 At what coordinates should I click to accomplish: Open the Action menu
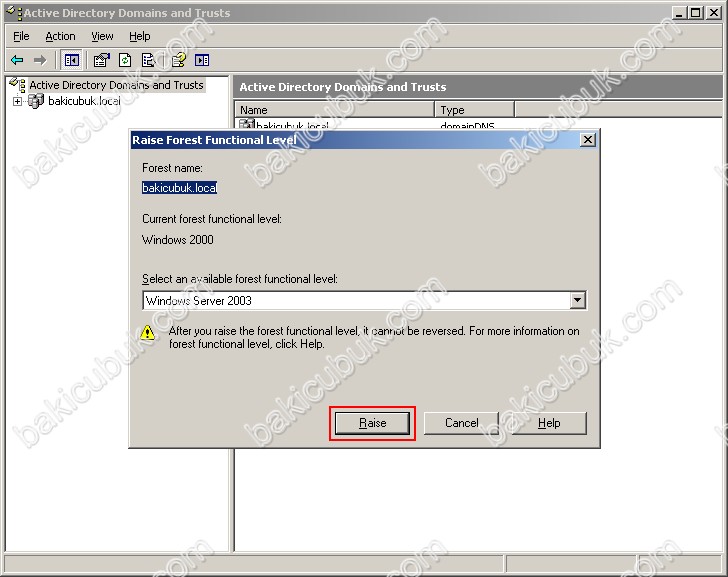pyautogui.click(x=60, y=36)
